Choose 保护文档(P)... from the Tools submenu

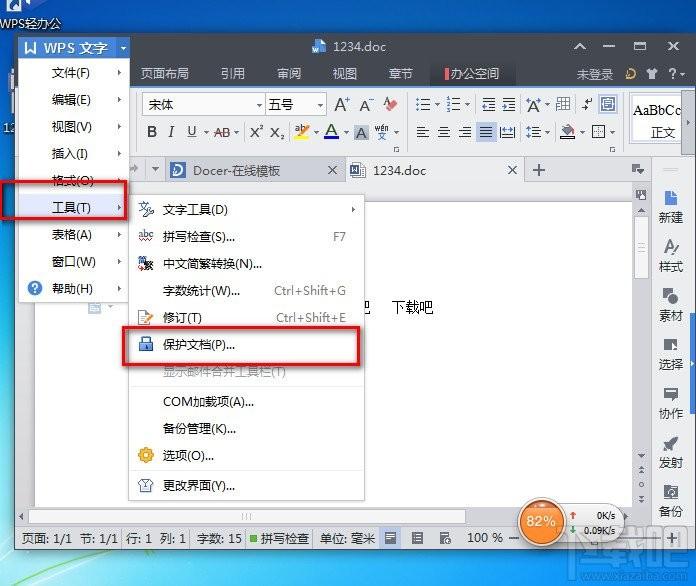(x=199, y=344)
